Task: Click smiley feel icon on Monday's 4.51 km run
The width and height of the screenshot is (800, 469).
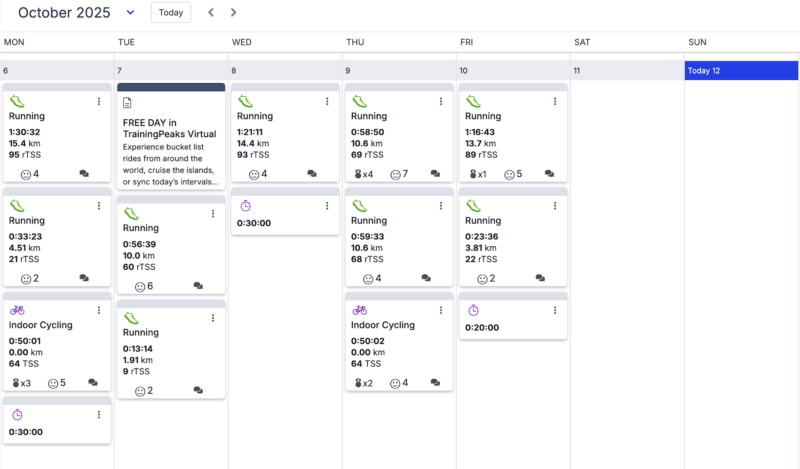Action: pyautogui.click(x=26, y=278)
